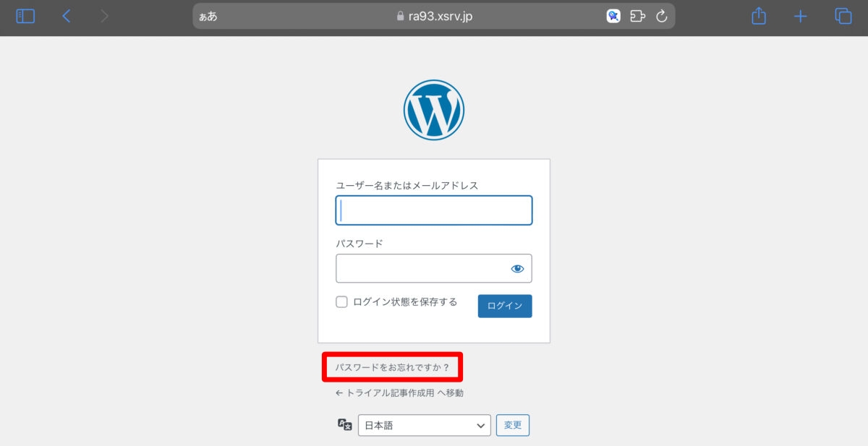Follow the トライアル記事作成用 へ移動 link

coord(399,393)
